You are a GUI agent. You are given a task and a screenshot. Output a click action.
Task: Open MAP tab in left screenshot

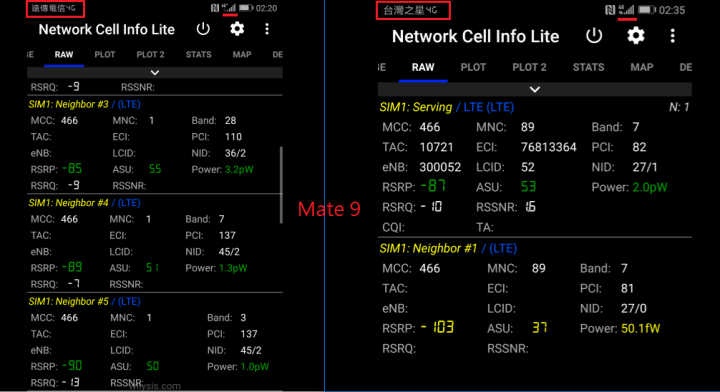[x=242, y=55]
